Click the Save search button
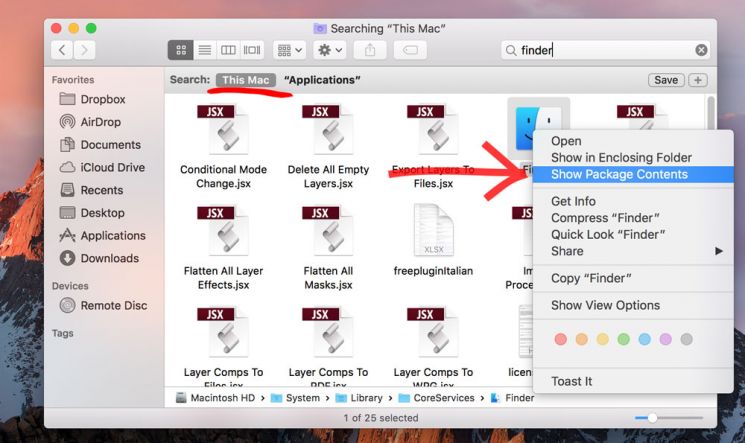 click(x=665, y=80)
